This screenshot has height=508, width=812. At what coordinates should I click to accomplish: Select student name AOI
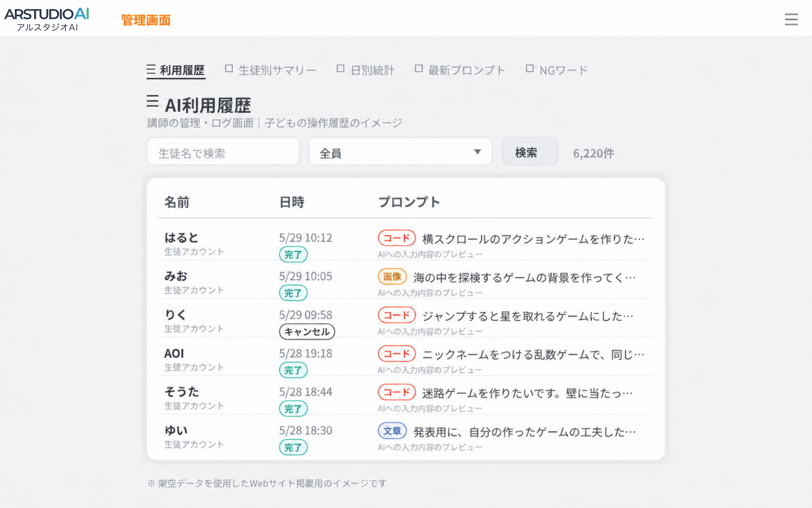coord(174,353)
